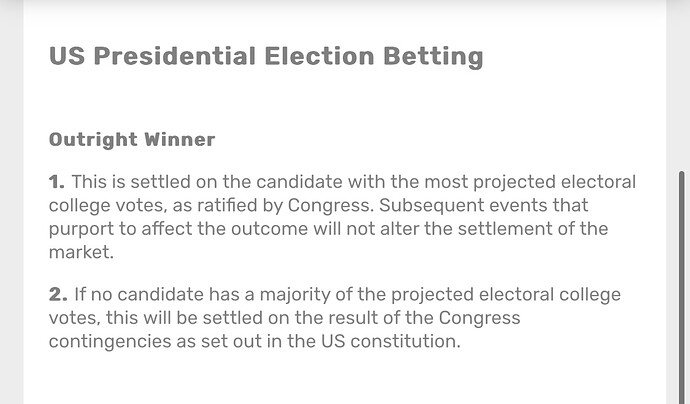Click the Outright Winner subheading
Viewport: 690px width, 404px height.
click(132, 139)
